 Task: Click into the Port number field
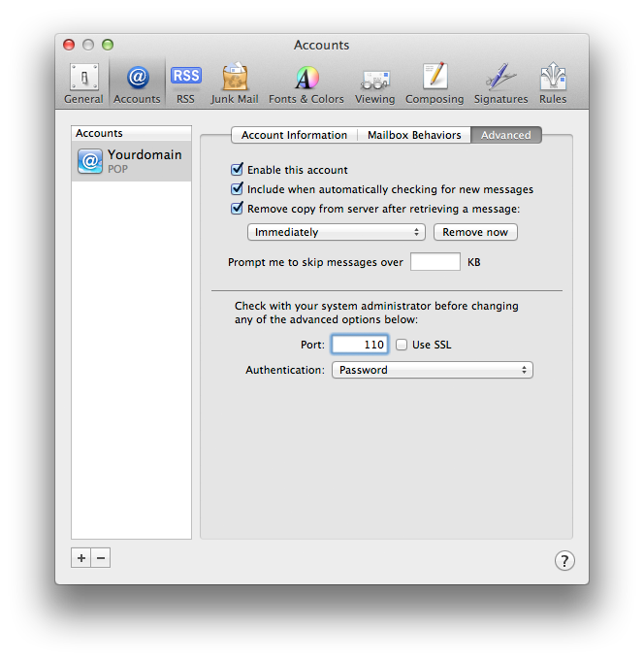tap(360, 345)
